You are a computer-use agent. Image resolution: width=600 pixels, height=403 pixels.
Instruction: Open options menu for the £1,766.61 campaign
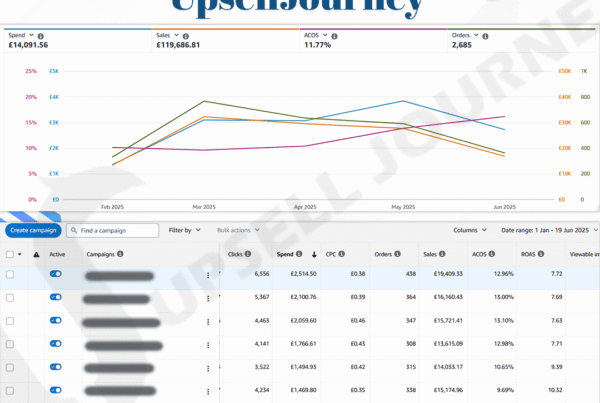pyautogui.click(x=208, y=345)
